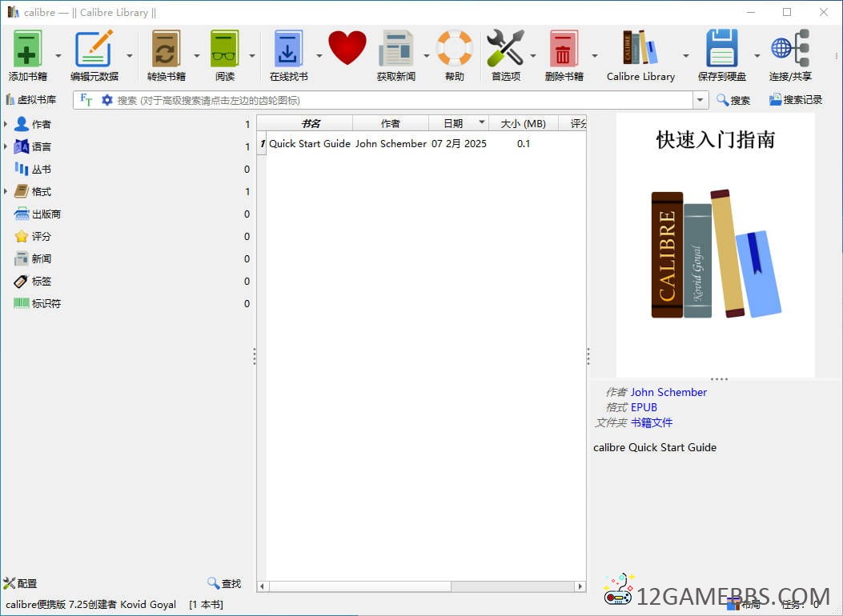
Task: Open the Calibre Library dropdown arrow
Action: (x=685, y=55)
